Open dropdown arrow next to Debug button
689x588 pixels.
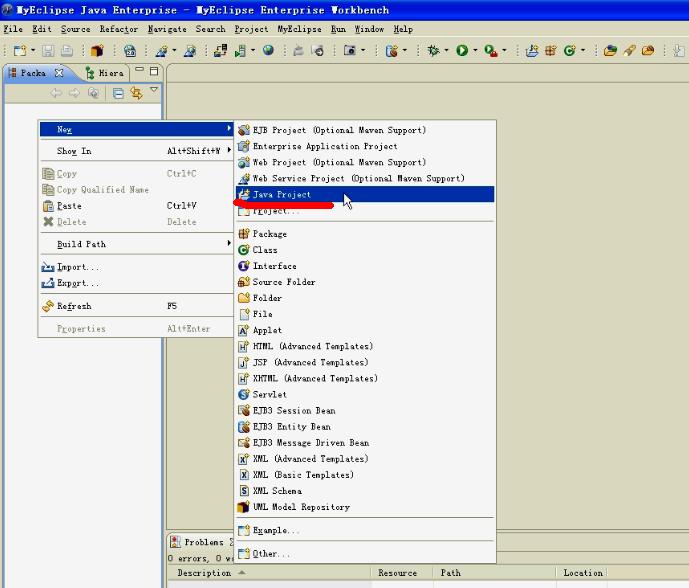pos(446,51)
